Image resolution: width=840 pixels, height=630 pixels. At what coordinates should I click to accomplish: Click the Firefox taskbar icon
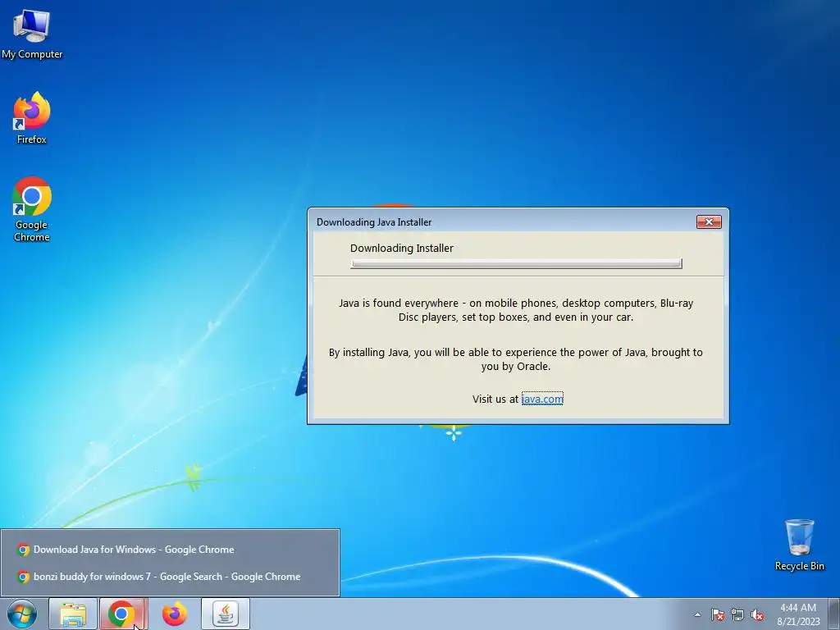[174, 614]
